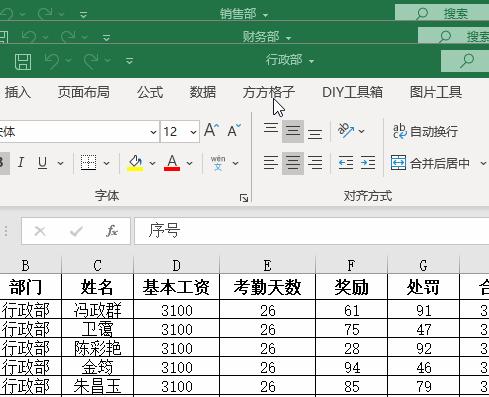This screenshot has height=397, width=489.
Task: Click 自动换行 wrap text button
Action: coord(425,131)
